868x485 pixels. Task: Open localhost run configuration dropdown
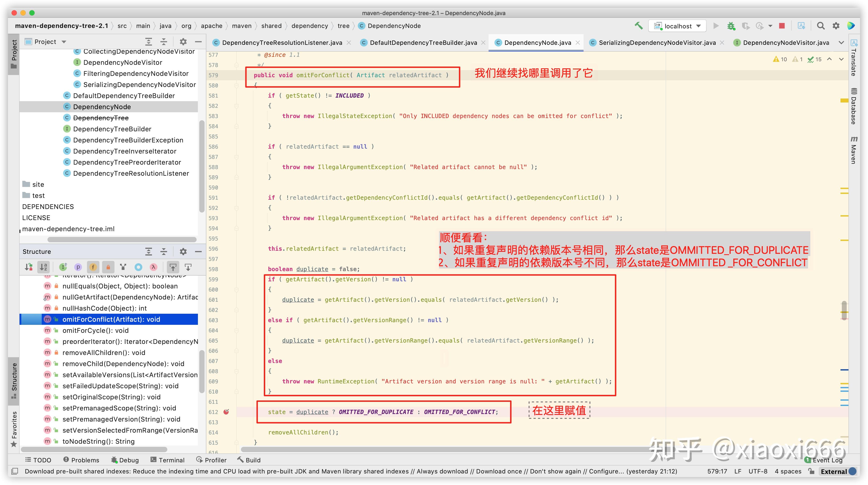678,26
